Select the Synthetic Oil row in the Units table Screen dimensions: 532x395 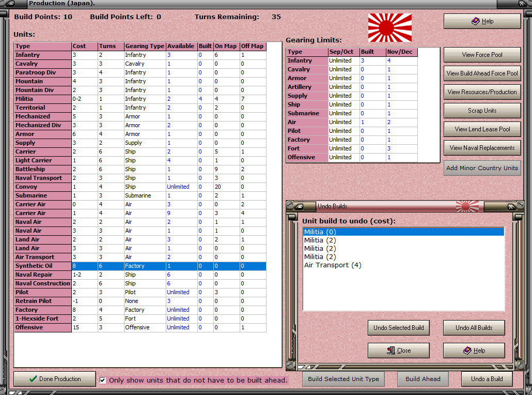[140, 266]
